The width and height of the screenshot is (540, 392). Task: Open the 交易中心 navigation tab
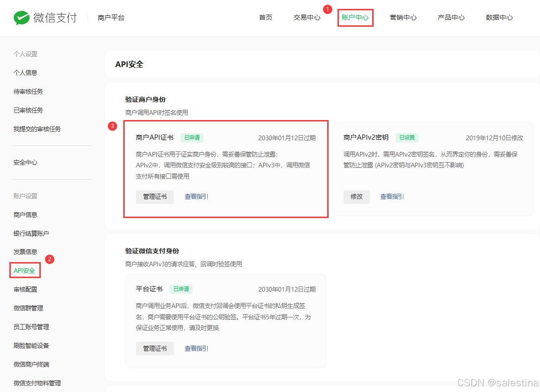(x=307, y=17)
